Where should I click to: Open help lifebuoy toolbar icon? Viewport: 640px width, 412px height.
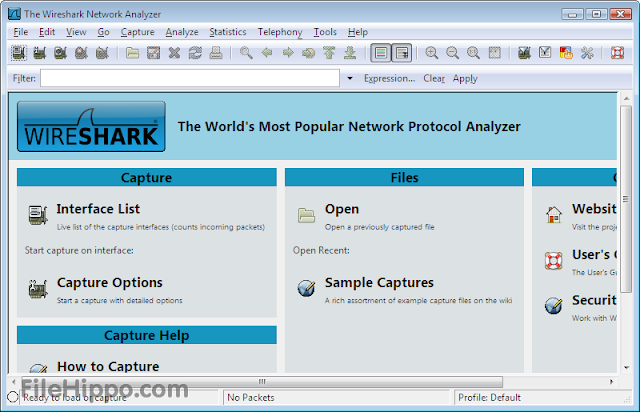pos(617,53)
